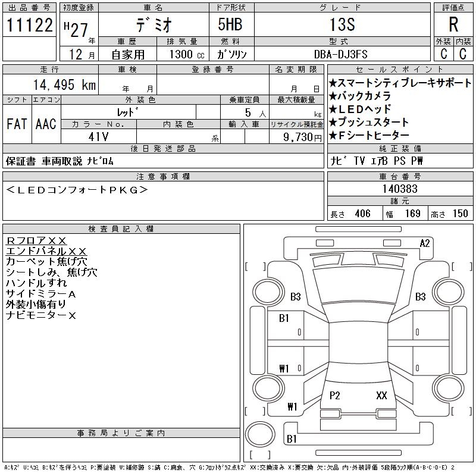Click the shift type FAT

point(17,124)
